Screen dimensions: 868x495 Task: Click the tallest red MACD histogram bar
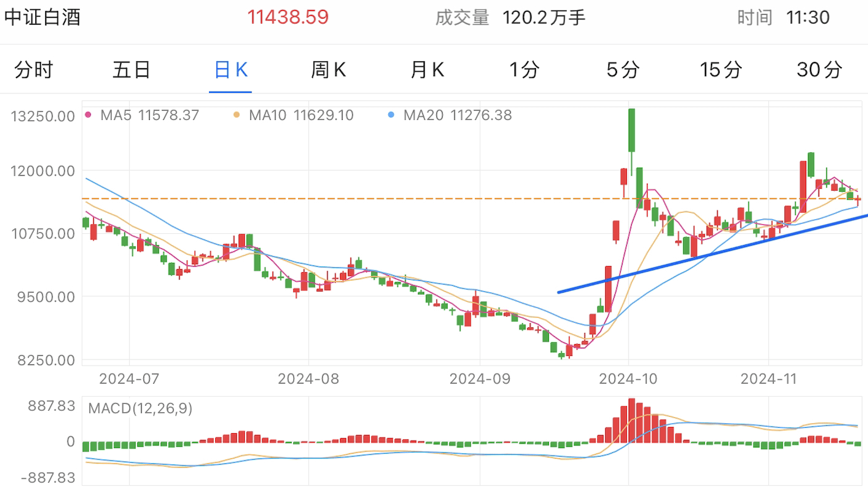tap(632, 420)
